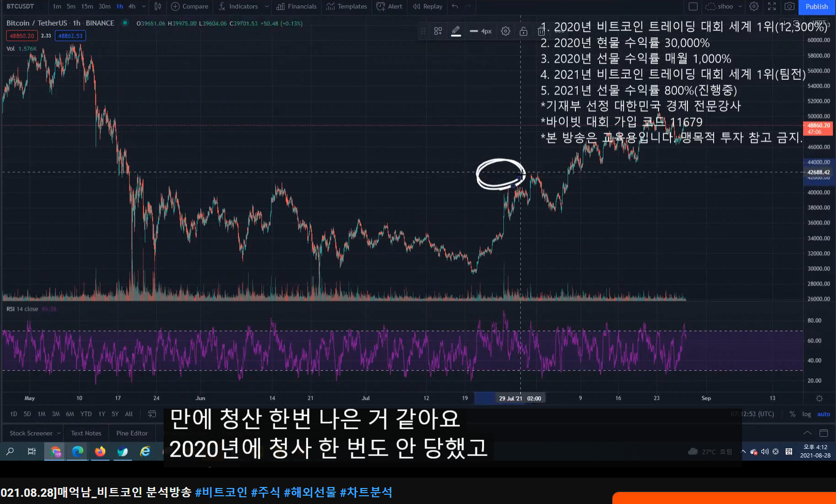Set date range to 1M
The height and width of the screenshot is (504, 836).
point(41,414)
